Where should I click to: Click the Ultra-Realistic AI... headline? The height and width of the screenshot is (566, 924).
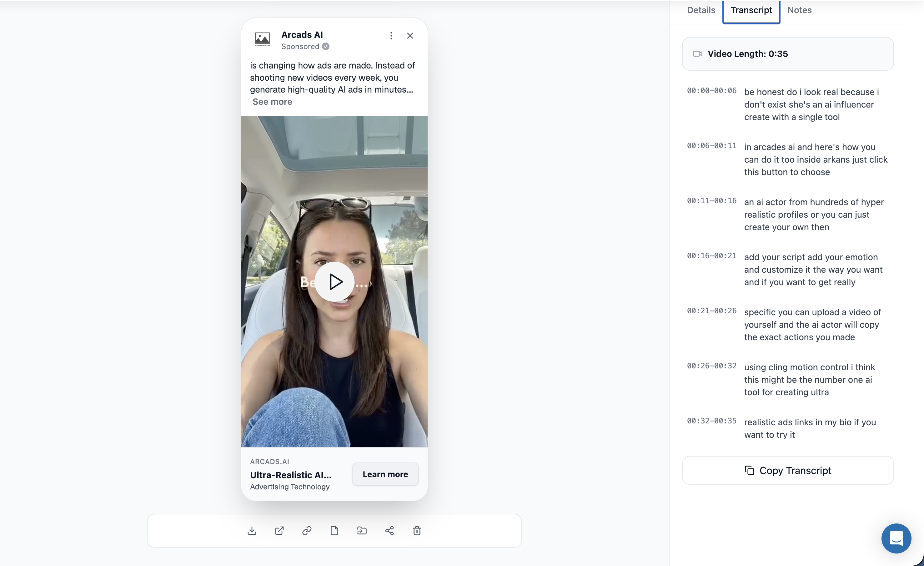[291, 475]
